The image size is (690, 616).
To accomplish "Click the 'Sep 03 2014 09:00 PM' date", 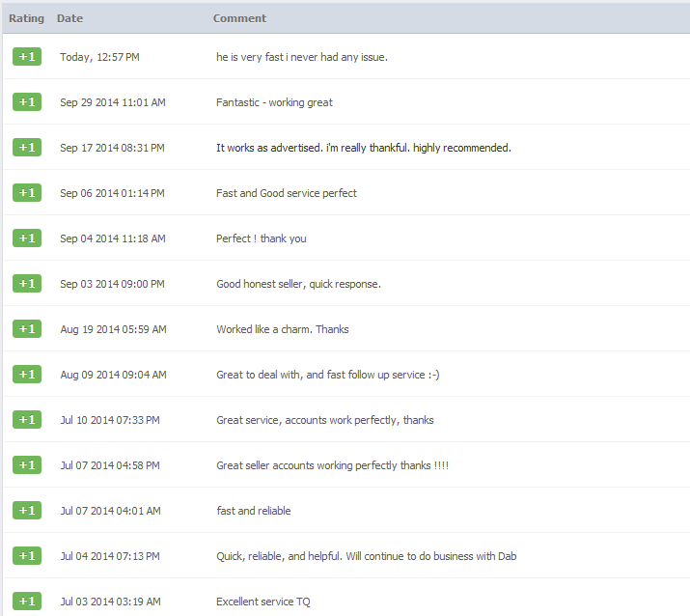I will coord(112,284).
